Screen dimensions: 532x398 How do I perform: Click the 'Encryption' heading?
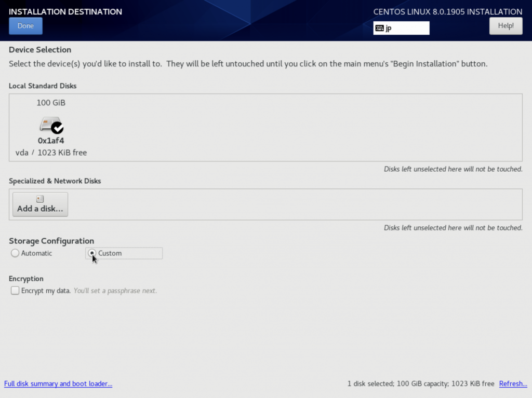26,279
